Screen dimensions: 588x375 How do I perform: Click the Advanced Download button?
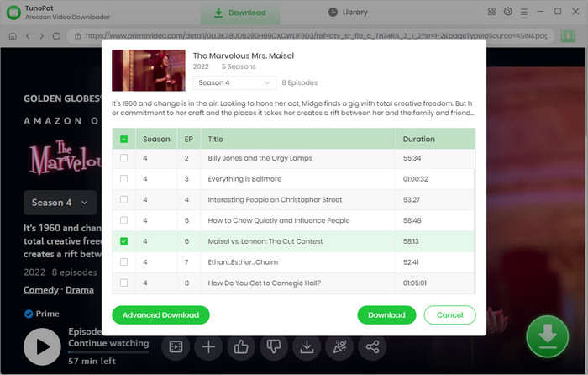[x=160, y=315]
